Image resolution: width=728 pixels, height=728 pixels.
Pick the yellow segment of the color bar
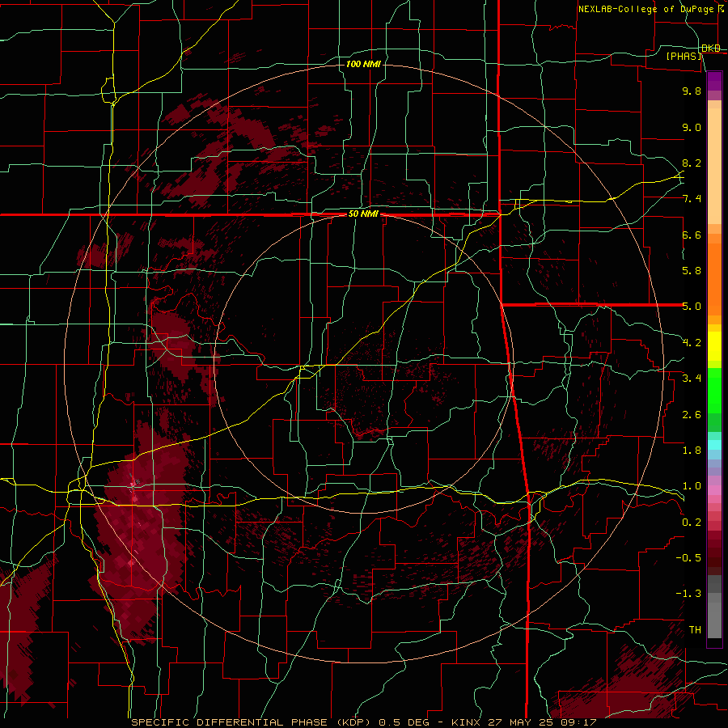click(x=714, y=346)
